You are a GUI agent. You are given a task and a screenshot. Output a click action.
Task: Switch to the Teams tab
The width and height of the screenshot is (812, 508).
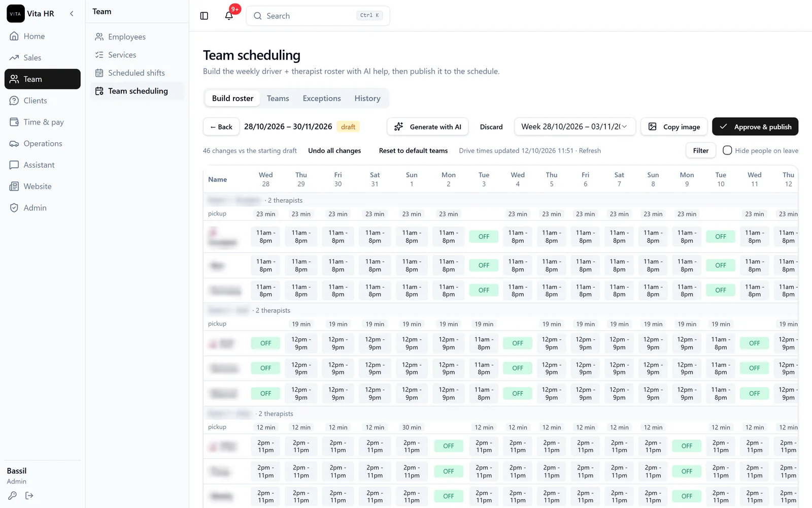[278, 99]
